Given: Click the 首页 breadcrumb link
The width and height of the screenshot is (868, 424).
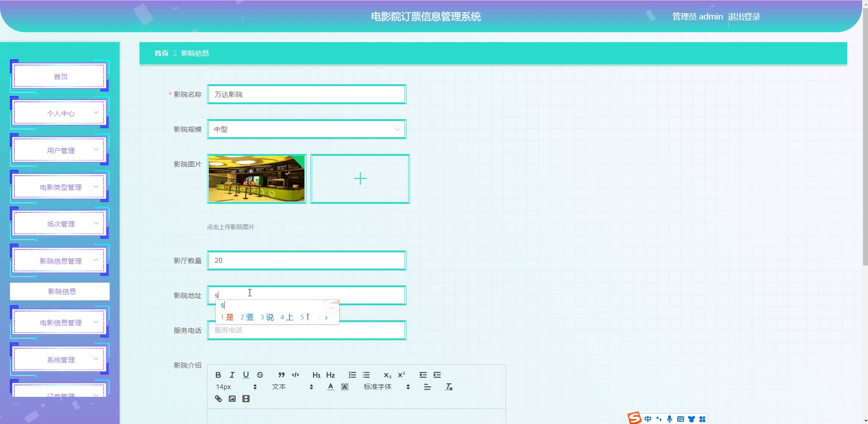Looking at the screenshot, I should coord(161,53).
